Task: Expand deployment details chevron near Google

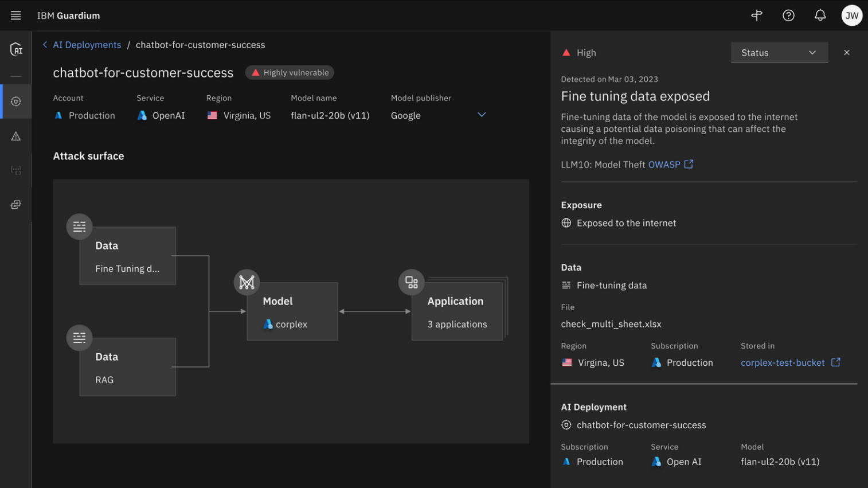Action: 482,115
